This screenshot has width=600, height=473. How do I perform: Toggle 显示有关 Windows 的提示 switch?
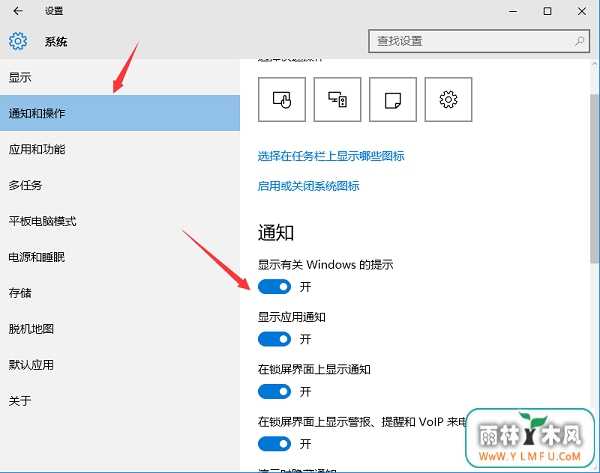[274, 287]
